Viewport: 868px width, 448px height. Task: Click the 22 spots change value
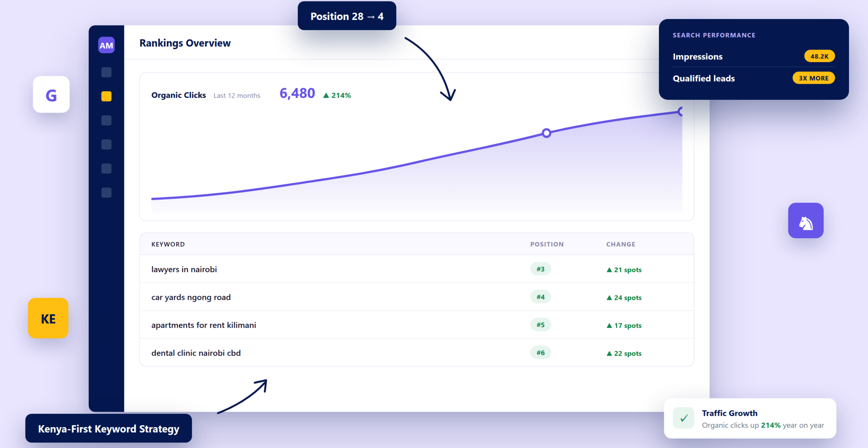tap(624, 353)
